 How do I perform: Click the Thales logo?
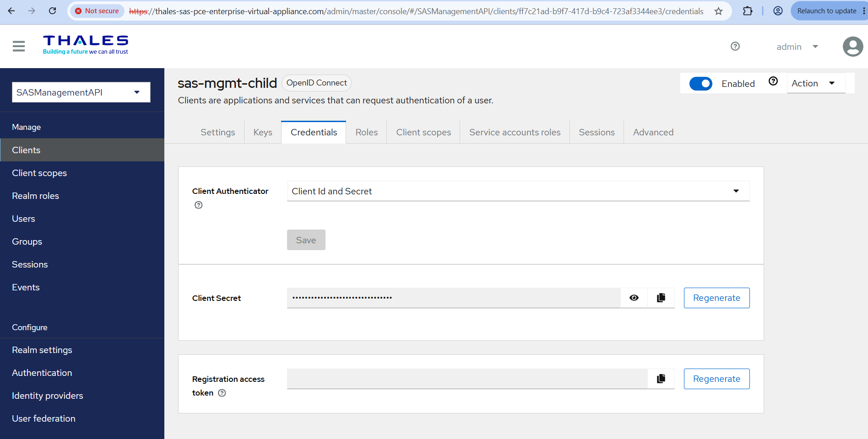pyautogui.click(x=86, y=45)
